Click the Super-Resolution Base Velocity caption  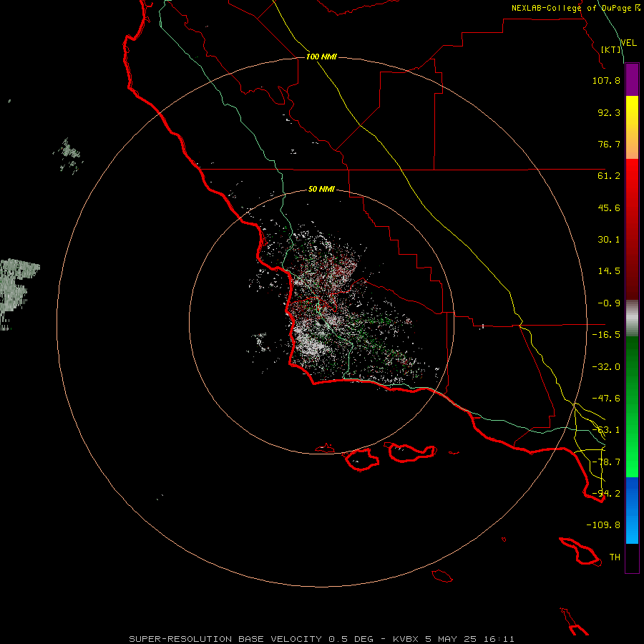tap(321, 639)
